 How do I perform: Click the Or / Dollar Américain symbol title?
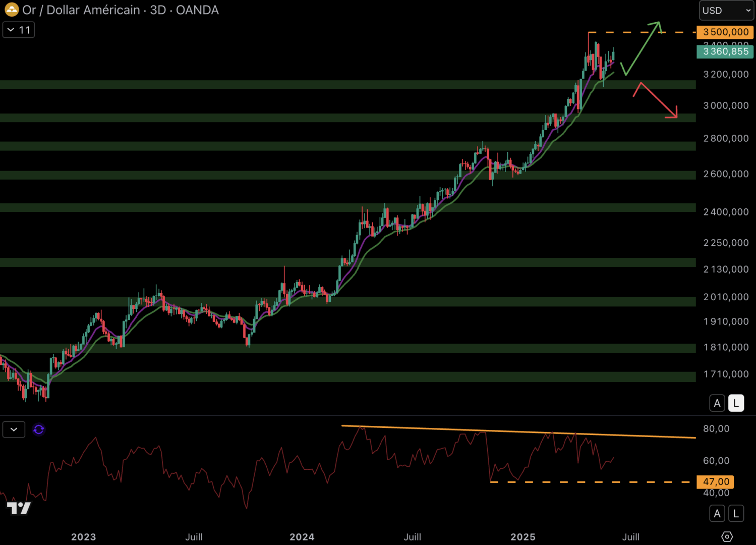[x=81, y=10]
